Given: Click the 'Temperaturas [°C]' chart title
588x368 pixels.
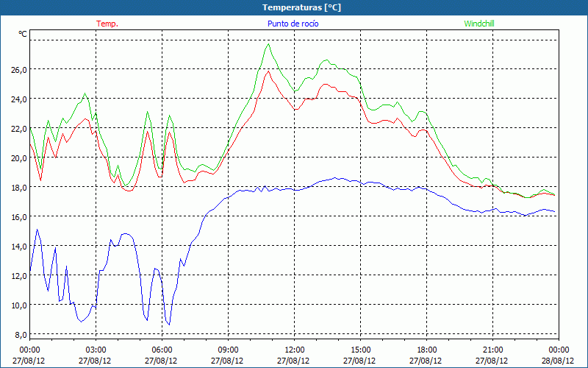Looking at the screenshot, I should 301,7.
